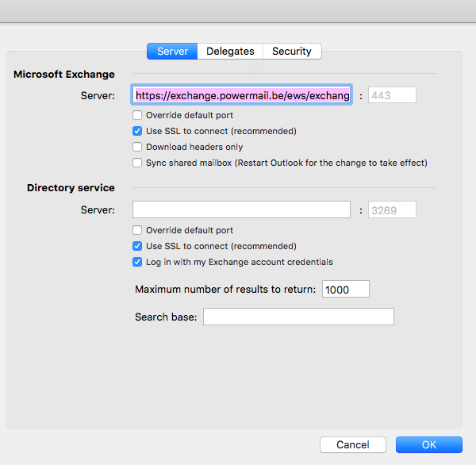The image size is (476, 465).
Task: Uncheck Log in with my Exchange account credentials
Action: pyautogui.click(x=137, y=262)
